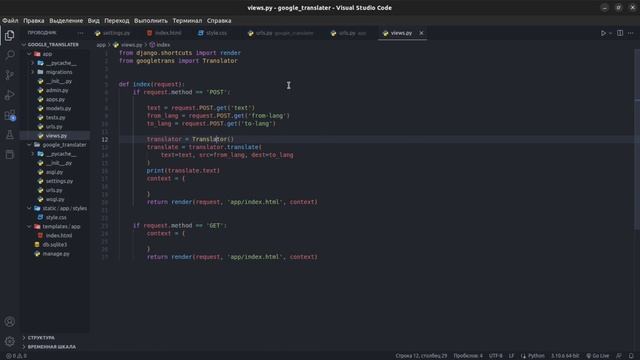Click line number 12 in gutter
Screen dimensions: 640x360
click(105, 140)
